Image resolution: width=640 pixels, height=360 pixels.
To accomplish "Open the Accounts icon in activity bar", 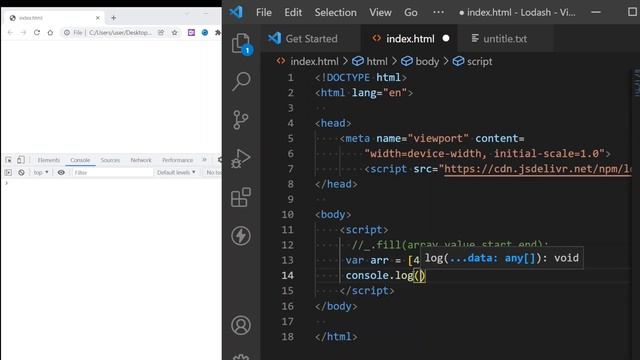I will (241, 325).
